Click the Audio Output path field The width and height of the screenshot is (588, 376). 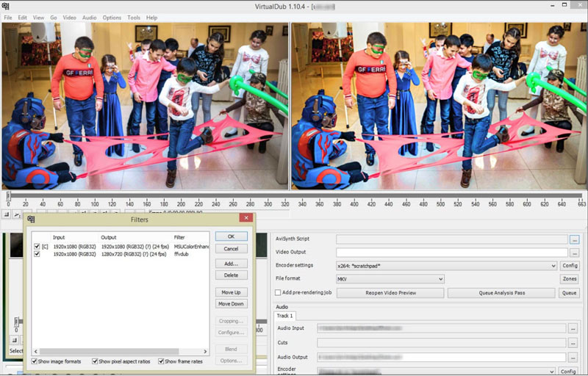pyautogui.click(x=442, y=358)
